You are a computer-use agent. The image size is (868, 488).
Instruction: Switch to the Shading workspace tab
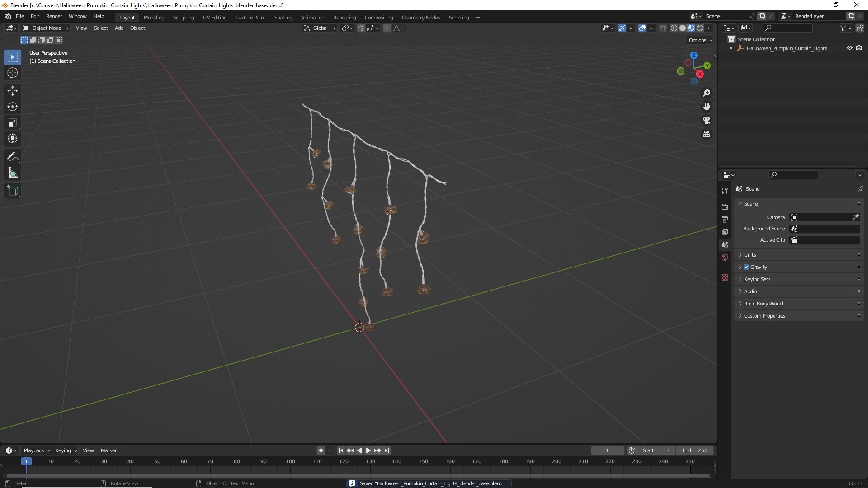coord(283,18)
